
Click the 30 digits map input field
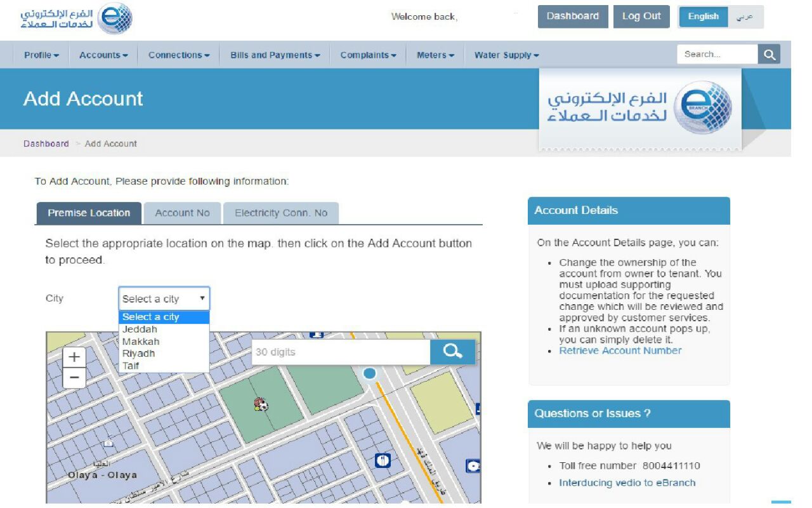(341, 352)
